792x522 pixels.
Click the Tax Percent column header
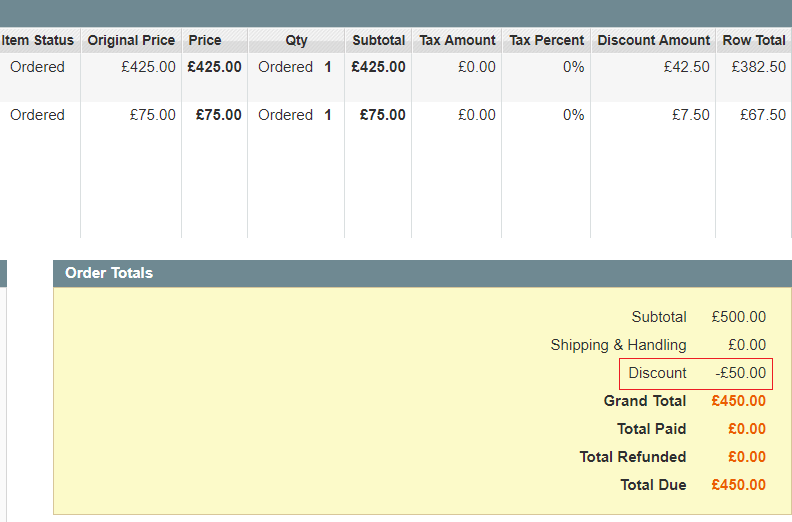[546, 41]
